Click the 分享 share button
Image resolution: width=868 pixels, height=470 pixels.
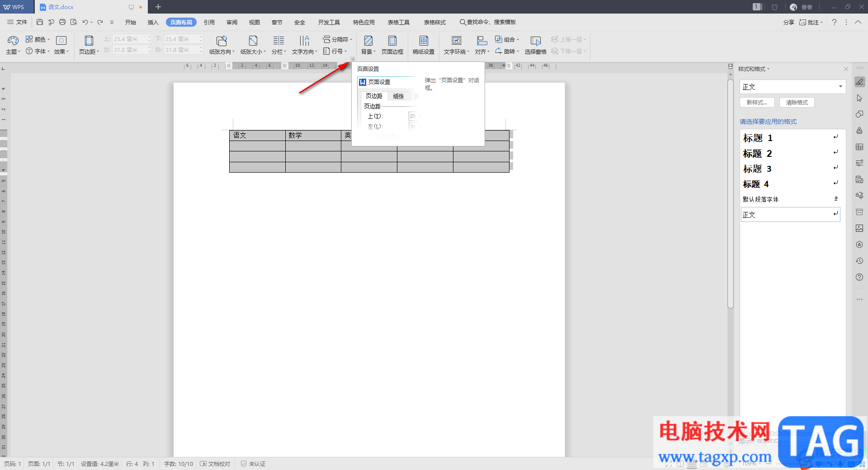click(789, 22)
